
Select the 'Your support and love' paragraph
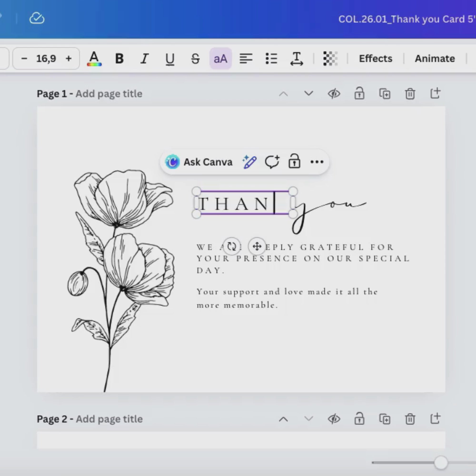tap(287, 298)
